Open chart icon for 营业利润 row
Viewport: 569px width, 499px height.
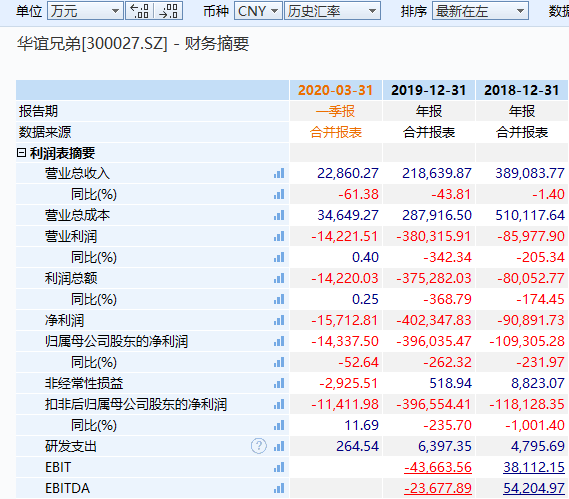[279, 237]
